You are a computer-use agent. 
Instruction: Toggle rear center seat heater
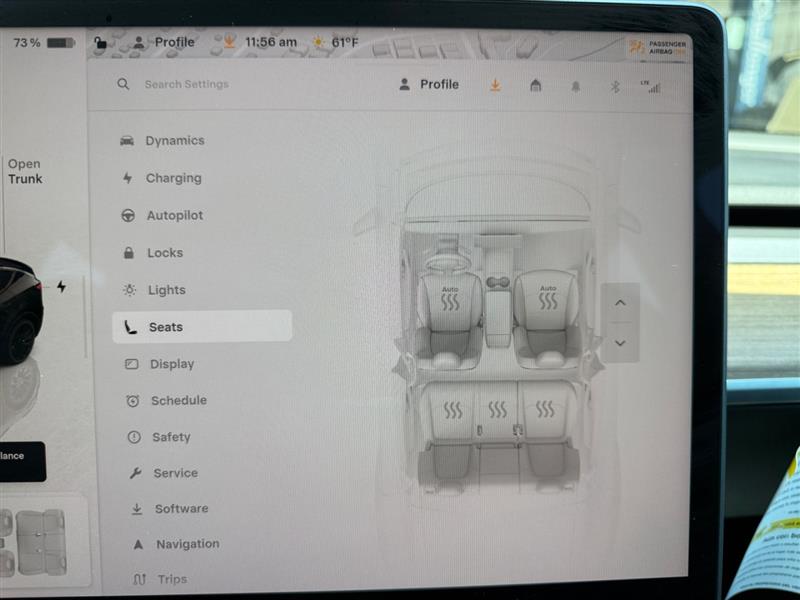pyautogui.click(x=497, y=409)
